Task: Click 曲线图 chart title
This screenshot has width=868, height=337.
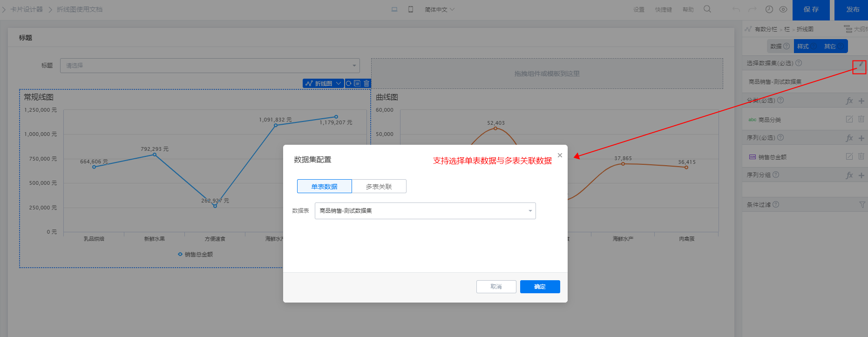Action: [387, 97]
